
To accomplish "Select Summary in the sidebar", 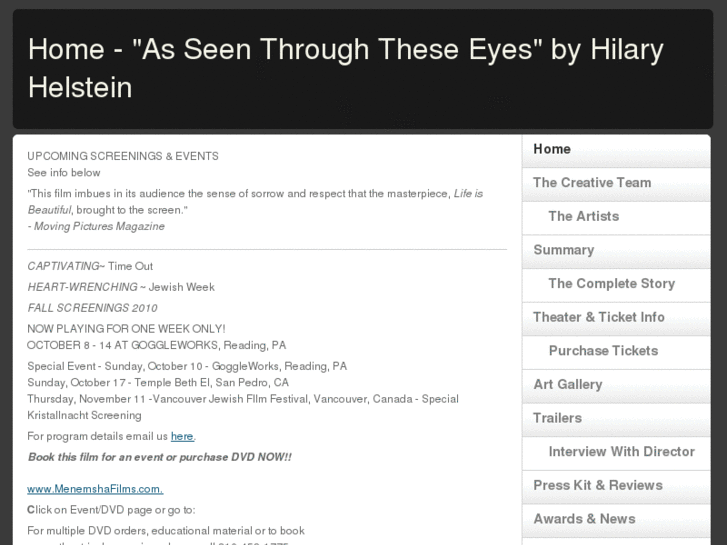I will 563,250.
